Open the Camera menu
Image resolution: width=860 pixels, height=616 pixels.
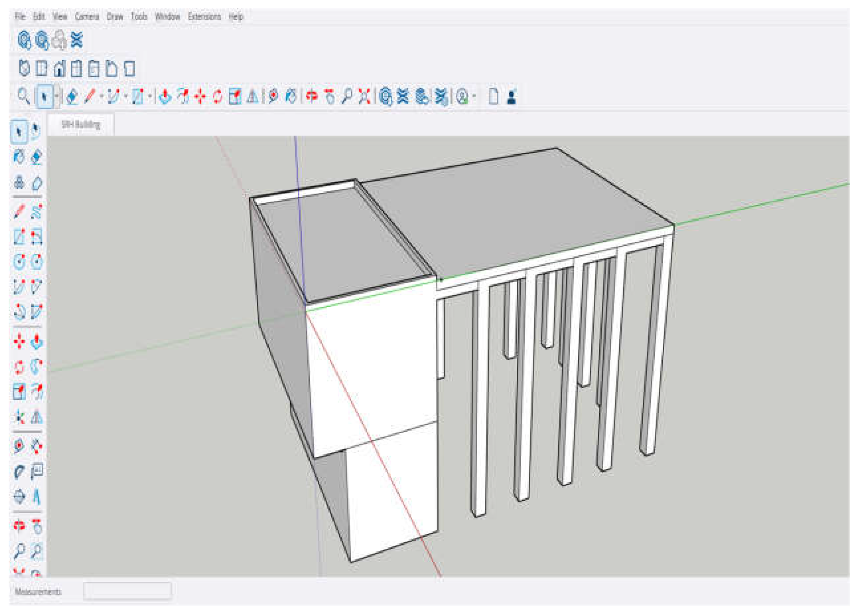point(87,17)
